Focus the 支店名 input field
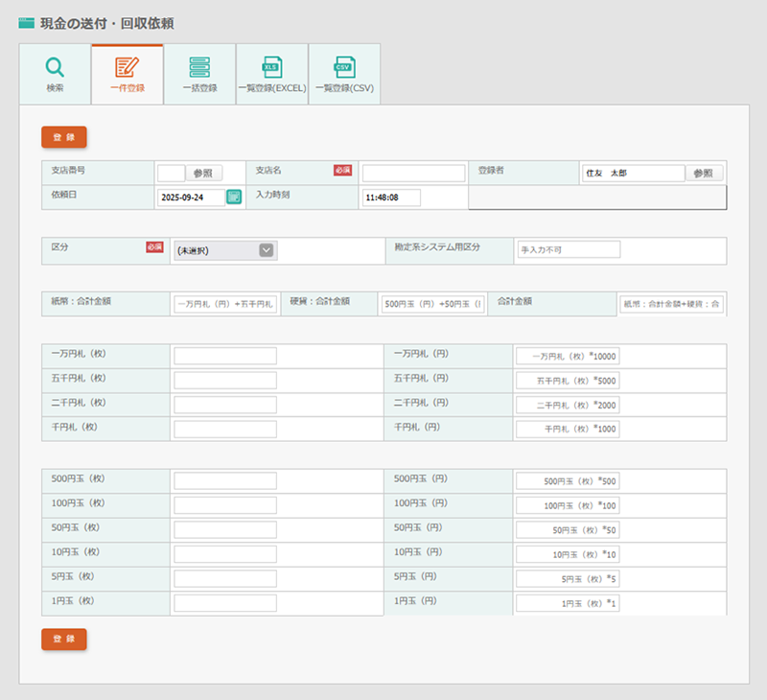The image size is (767, 700). coord(412,174)
